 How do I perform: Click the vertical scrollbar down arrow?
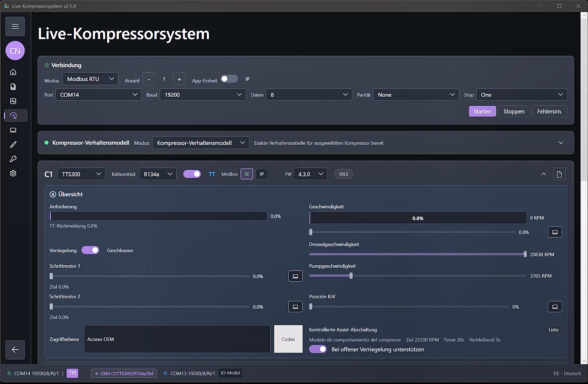click(x=584, y=361)
